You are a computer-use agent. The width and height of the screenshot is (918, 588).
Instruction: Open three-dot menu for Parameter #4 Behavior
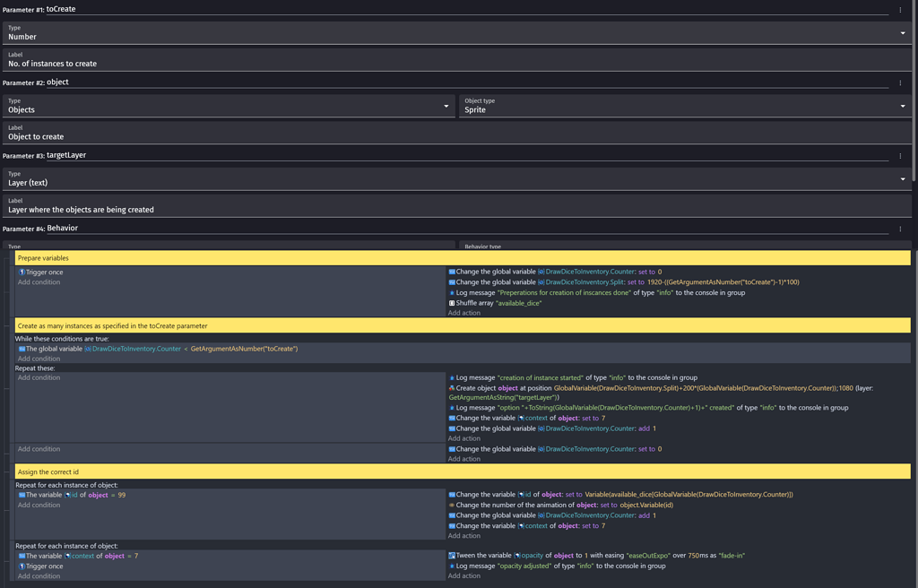click(900, 229)
